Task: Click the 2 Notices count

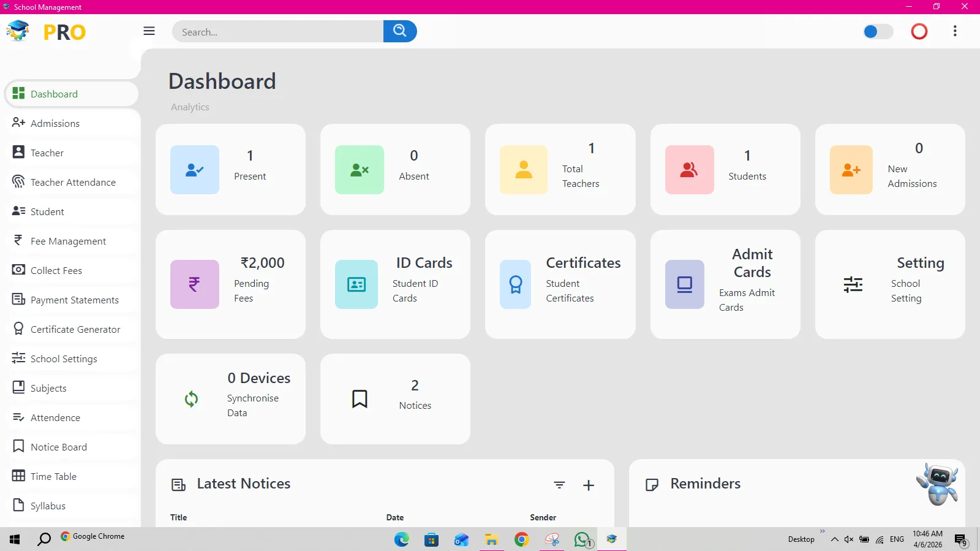Action: [x=415, y=386]
